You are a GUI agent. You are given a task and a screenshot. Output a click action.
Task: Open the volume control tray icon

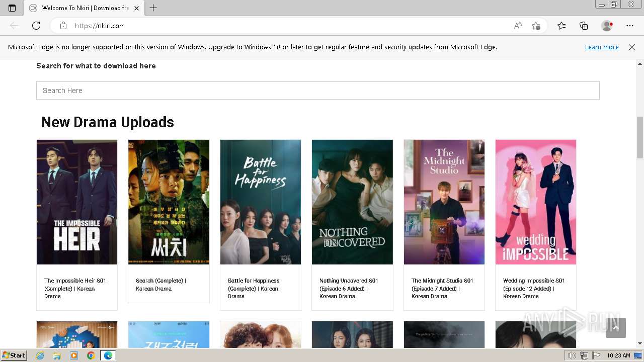[572, 355]
